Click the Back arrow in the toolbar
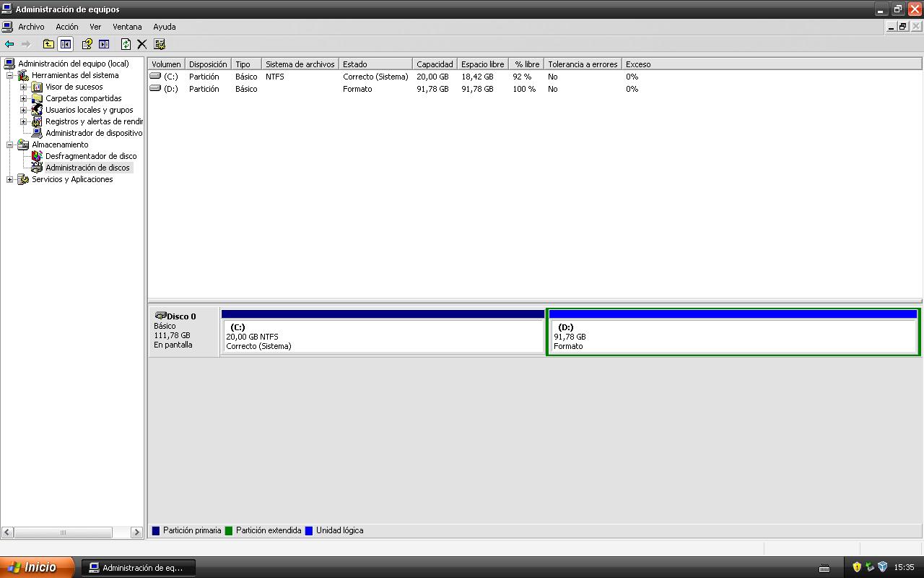Viewport: 924px width, 578px height. coord(9,44)
